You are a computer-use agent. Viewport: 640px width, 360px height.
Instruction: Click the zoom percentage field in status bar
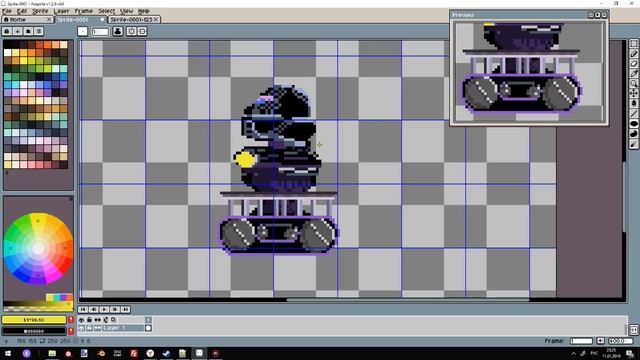pyautogui.click(x=620, y=341)
